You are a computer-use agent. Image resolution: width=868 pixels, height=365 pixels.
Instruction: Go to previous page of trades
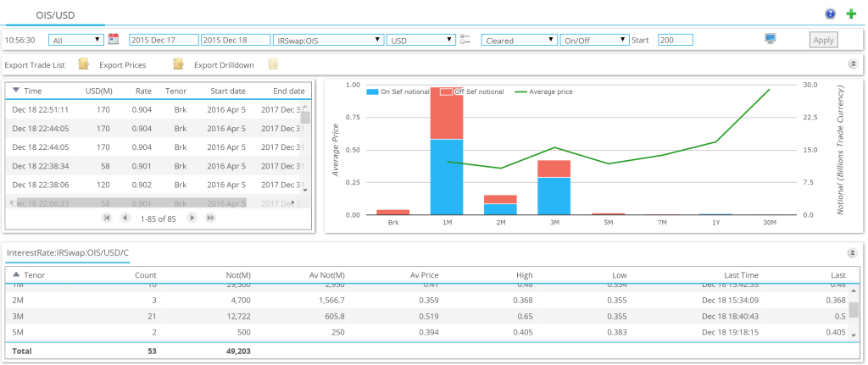(x=125, y=218)
